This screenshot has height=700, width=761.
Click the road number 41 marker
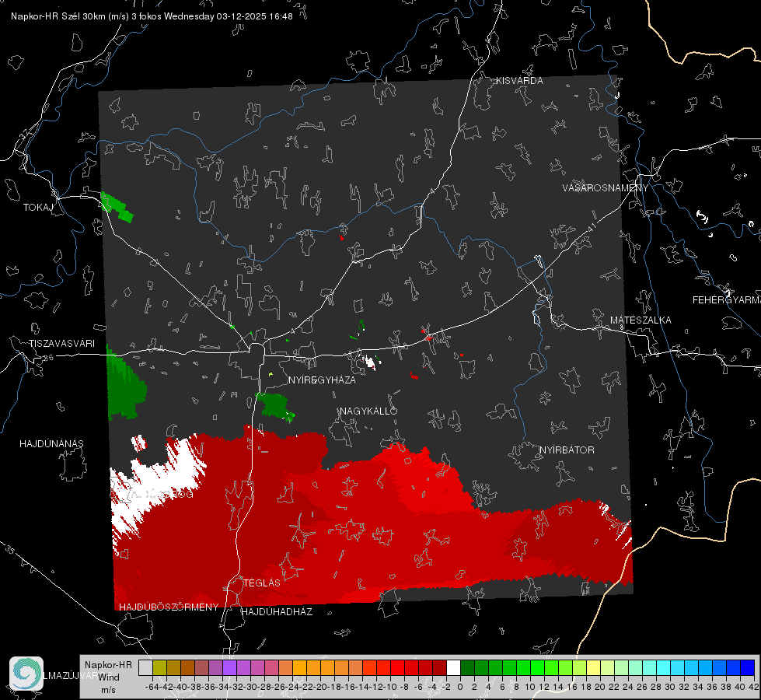592,226
